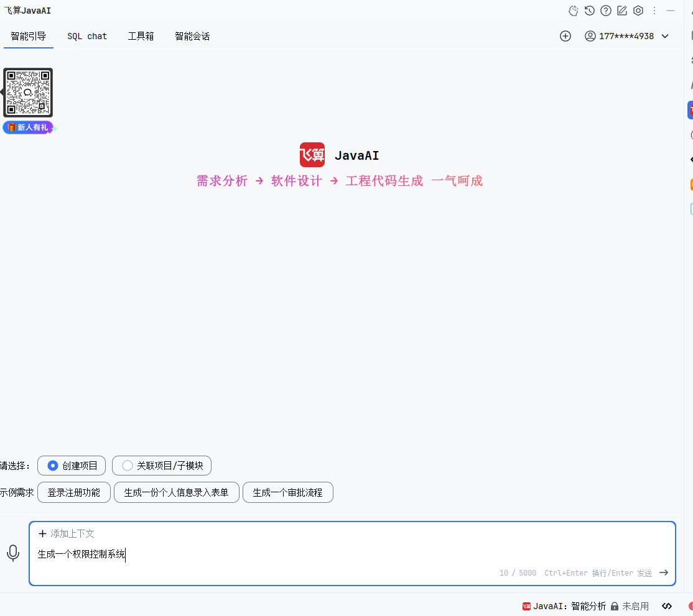Select the 创建项目 radio option

[72, 466]
